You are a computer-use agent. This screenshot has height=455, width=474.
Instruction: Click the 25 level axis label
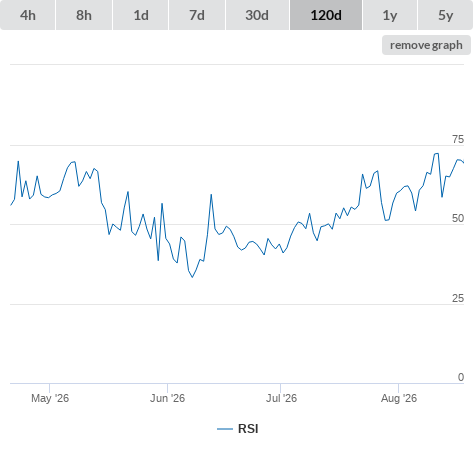click(458, 298)
